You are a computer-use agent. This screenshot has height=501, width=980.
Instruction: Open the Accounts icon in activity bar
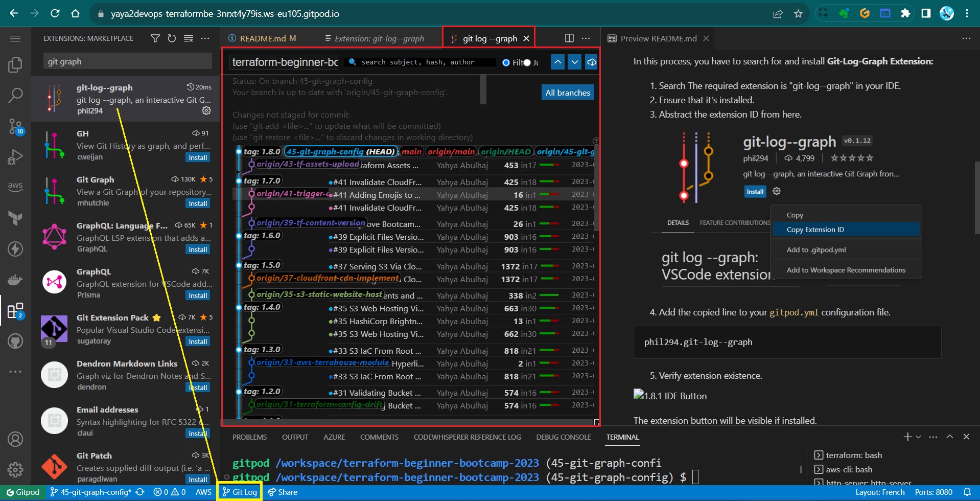[x=15, y=439]
